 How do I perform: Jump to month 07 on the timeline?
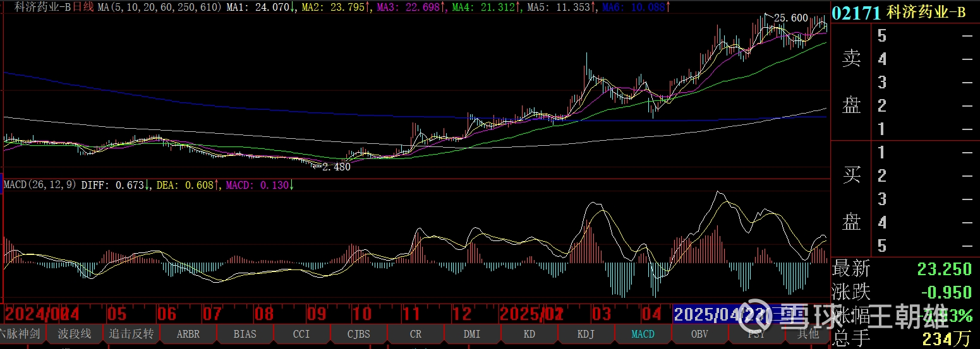[212, 314]
